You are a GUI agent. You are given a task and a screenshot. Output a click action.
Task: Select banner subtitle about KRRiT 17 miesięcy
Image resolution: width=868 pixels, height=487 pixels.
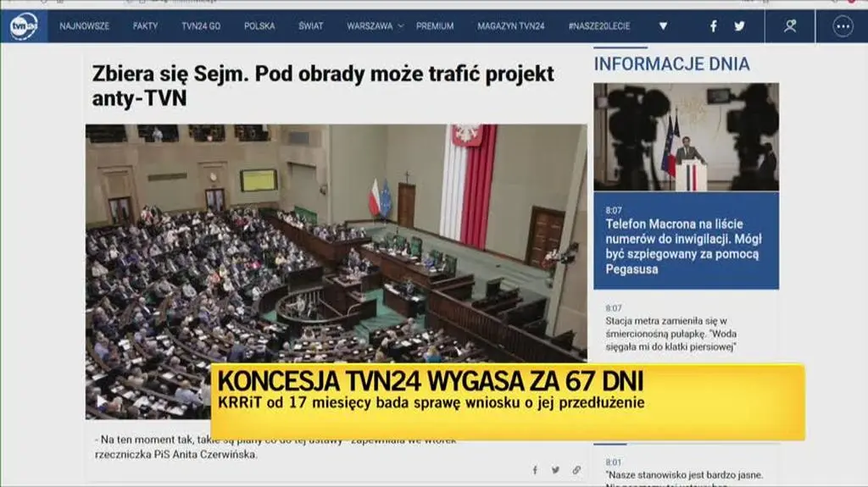(x=431, y=402)
